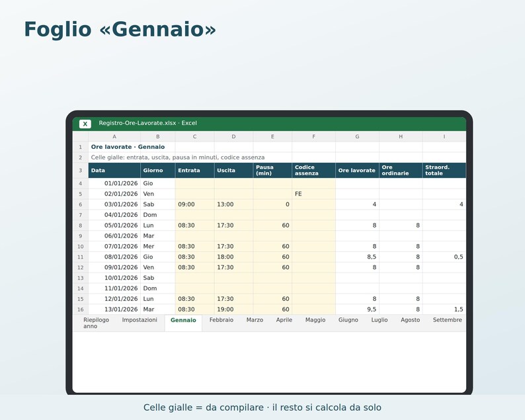
Task: Click the 'Celle gialle' instructions cell in row 2
Action: [x=178, y=157]
